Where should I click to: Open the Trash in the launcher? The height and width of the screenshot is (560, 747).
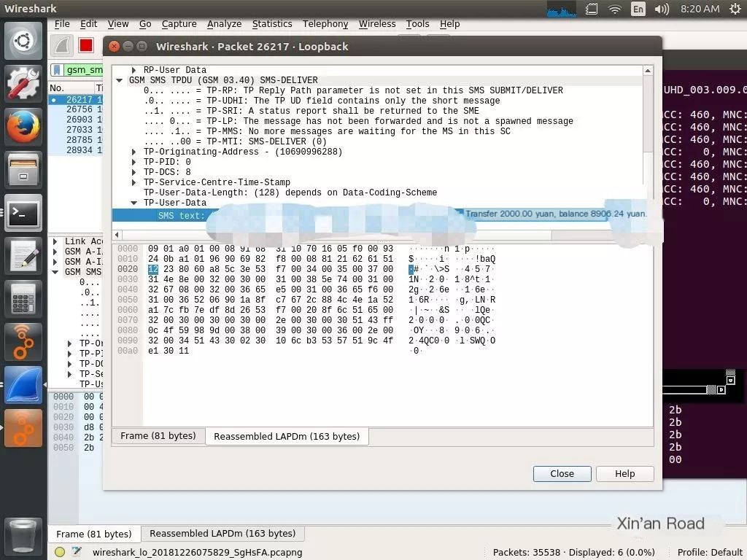tap(23, 537)
